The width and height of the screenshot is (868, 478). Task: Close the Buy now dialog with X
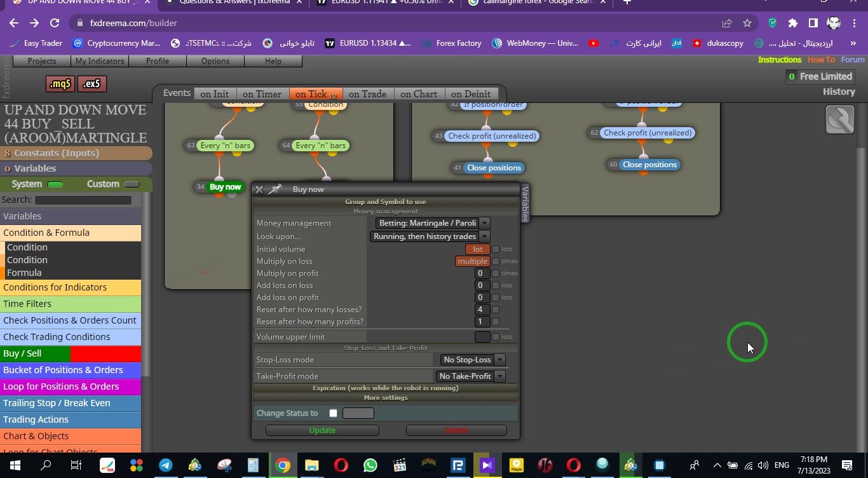click(x=259, y=189)
